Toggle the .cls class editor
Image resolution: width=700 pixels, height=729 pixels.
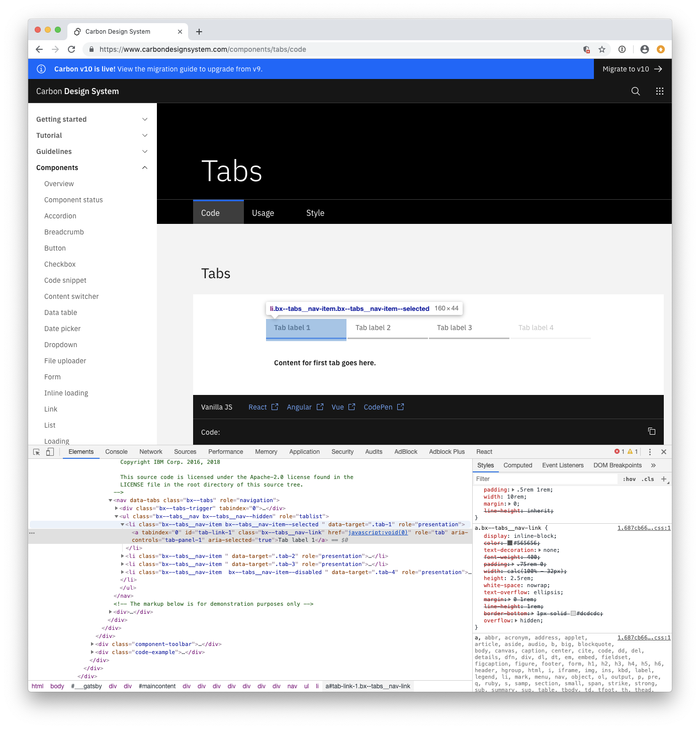pyautogui.click(x=647, y=478)
